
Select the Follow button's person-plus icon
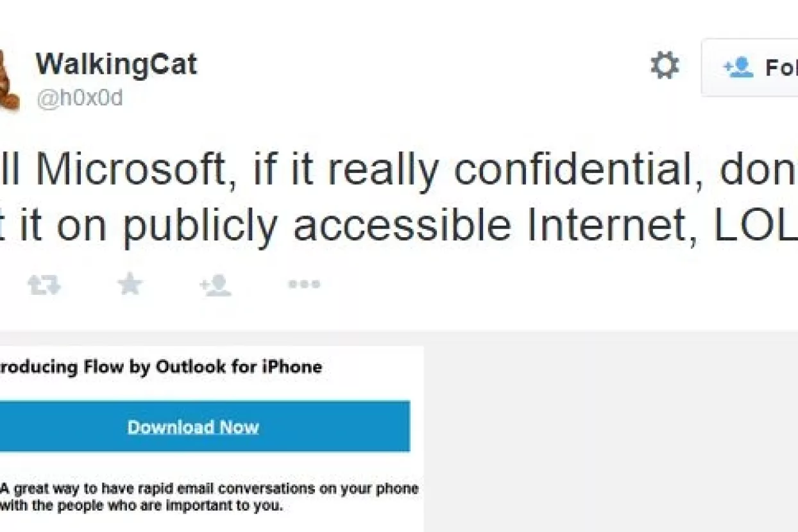click(738, 65)
